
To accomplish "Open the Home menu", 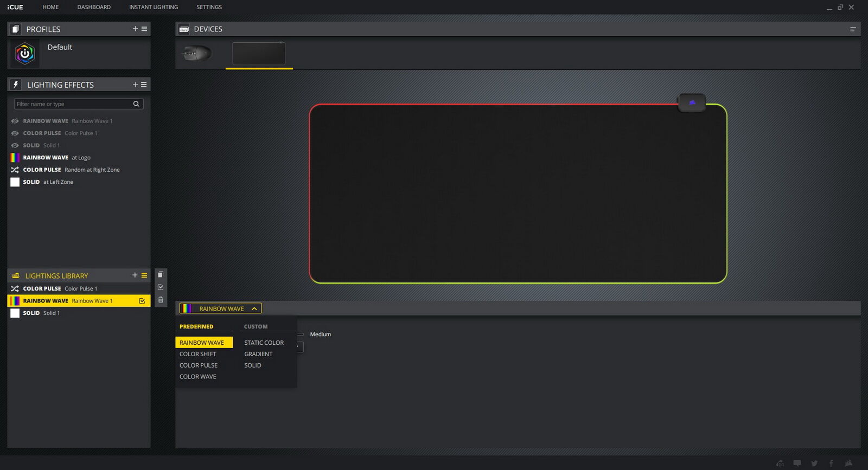I will click(x=50, y=7).
